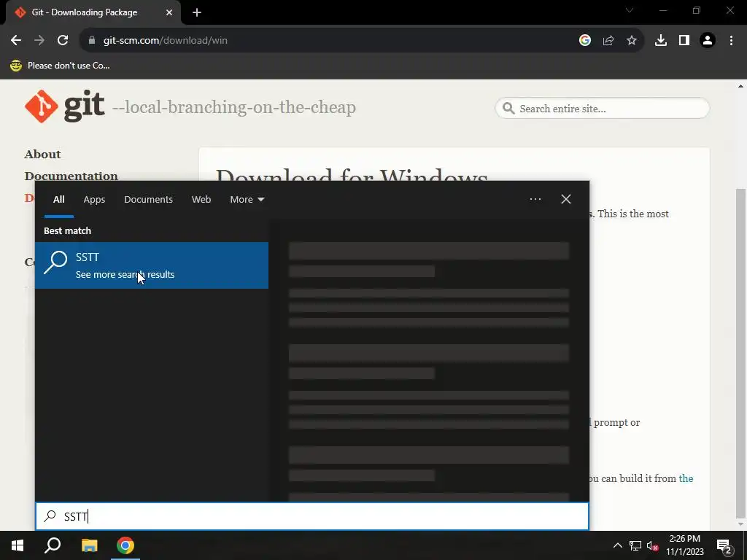Click the taskbar search magnifier
The width and height of the screenshot is (747, 560).
53,545
